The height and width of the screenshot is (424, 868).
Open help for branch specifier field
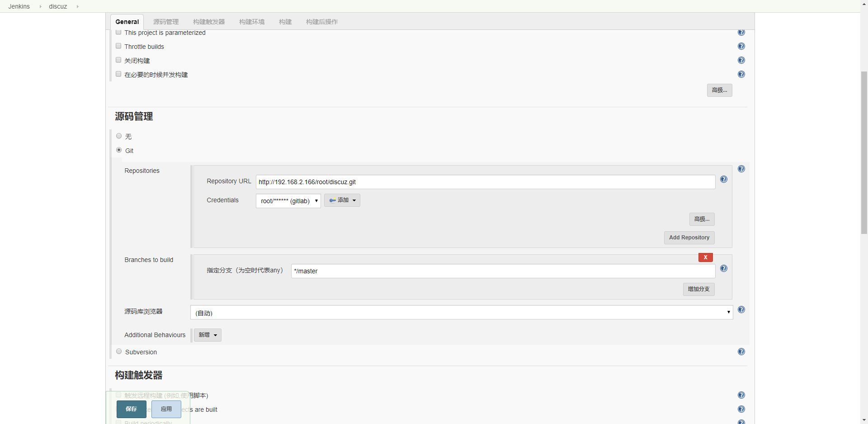724,268
